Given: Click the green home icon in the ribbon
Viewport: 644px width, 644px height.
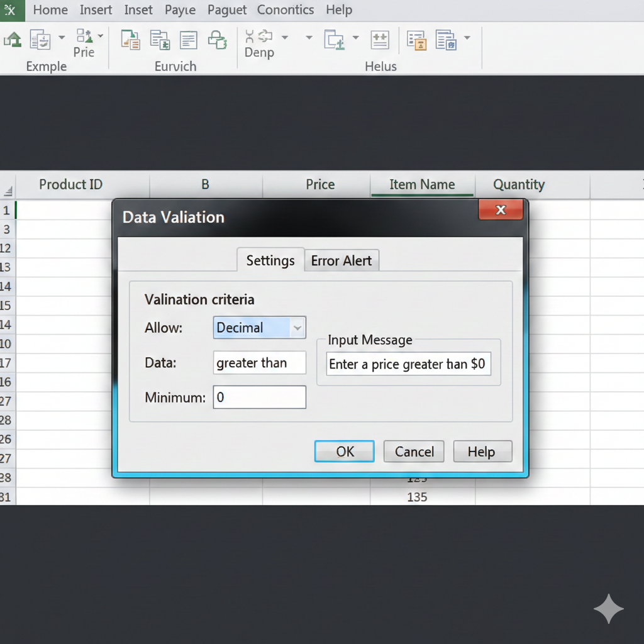Looking at the screenshot, I should click(x=13, y=39).
